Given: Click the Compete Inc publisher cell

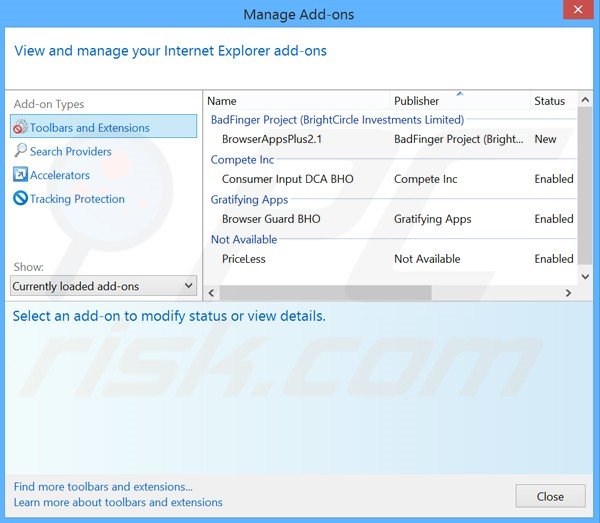Looking at the screenshot, I should pyautogui.click(x=426, y=179).
